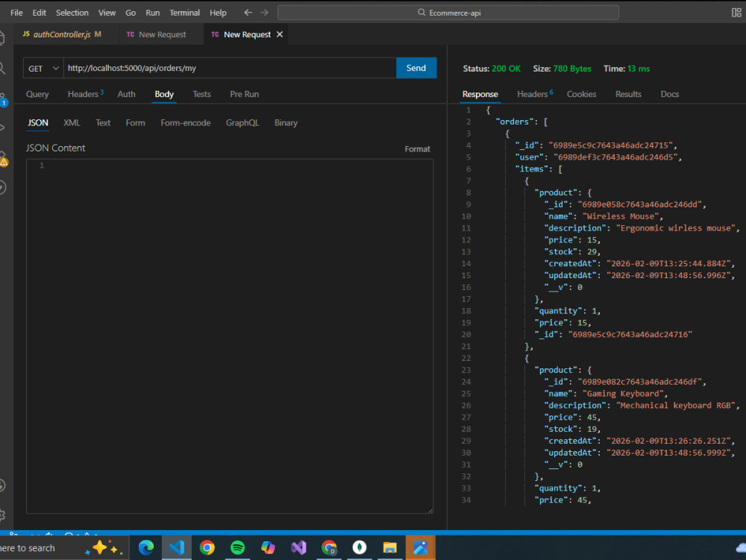Click the Ecommerce-api command search box

448,13
